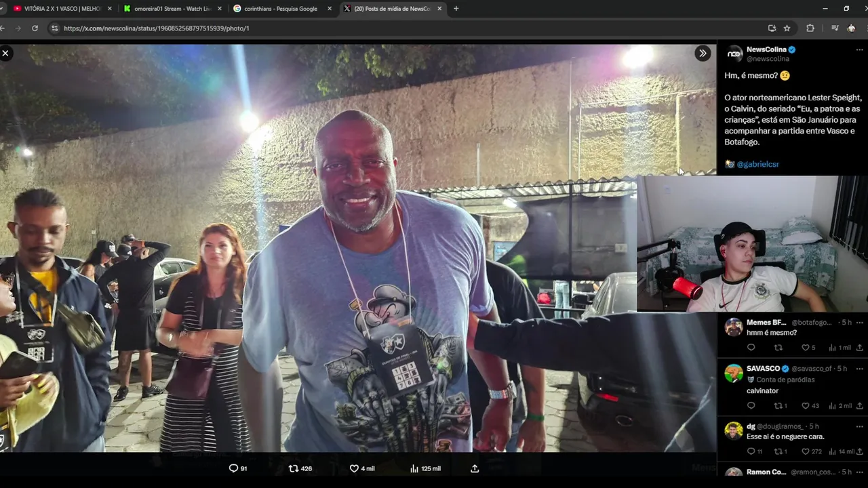This screenshot has height=488, width=868.
Task: Repost dg's comment
Action: (781, 452)
